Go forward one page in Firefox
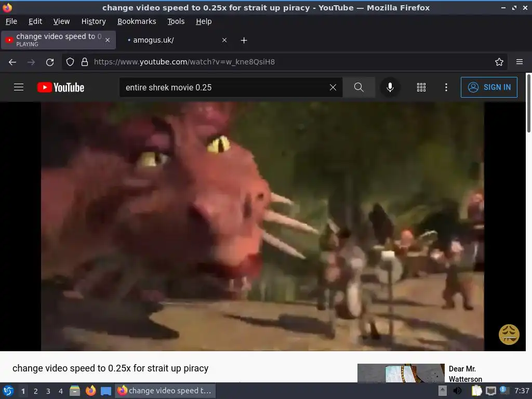This screenshot has height=399, width=532. (x=31, y=62)
